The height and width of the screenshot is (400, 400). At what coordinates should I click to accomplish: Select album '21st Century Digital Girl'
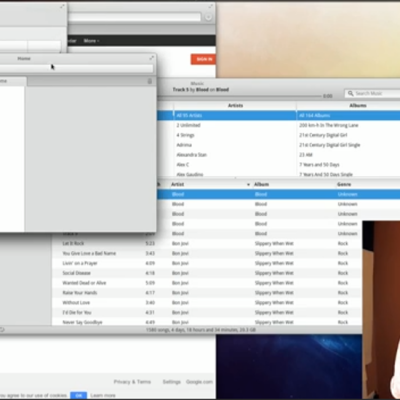pyautogui.click(x=349, y=135)
